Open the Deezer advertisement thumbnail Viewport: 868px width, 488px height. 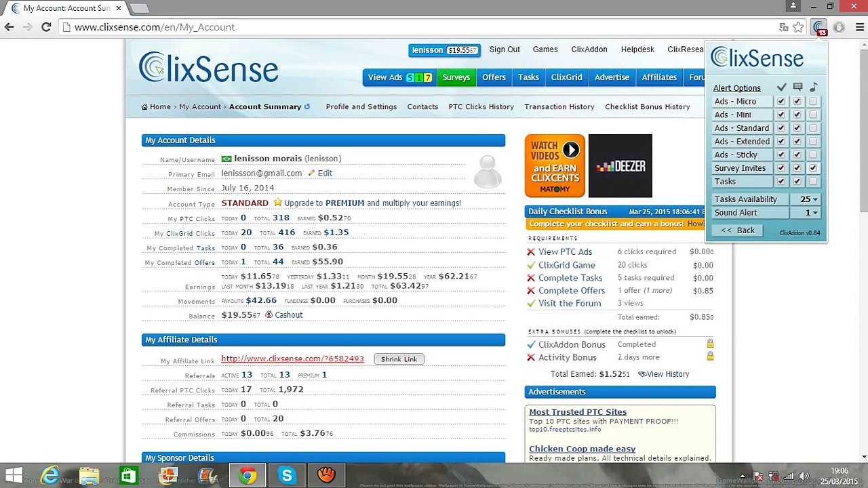(x=620, y=166)
